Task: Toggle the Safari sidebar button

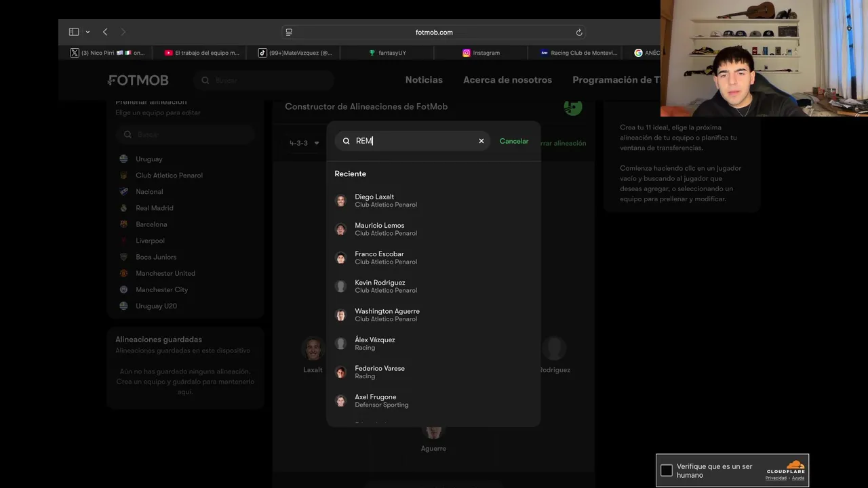Action: [x=74, y=32]
